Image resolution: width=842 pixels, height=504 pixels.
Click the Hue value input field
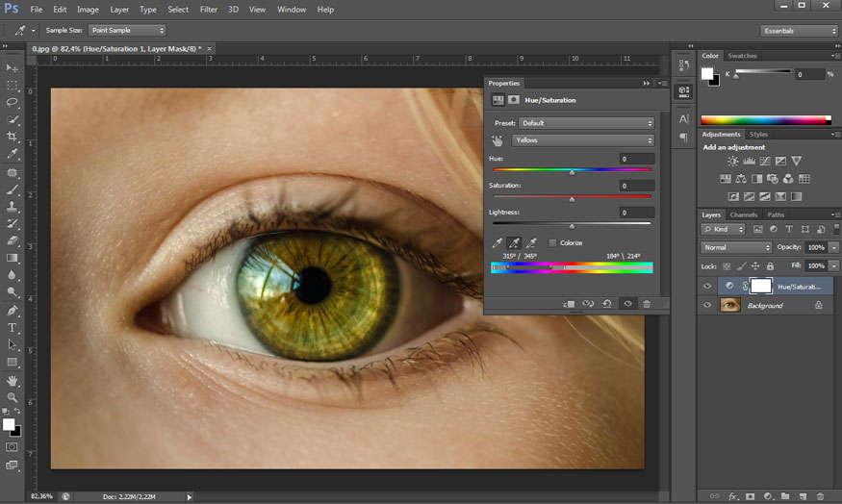(x=636, y=159)
